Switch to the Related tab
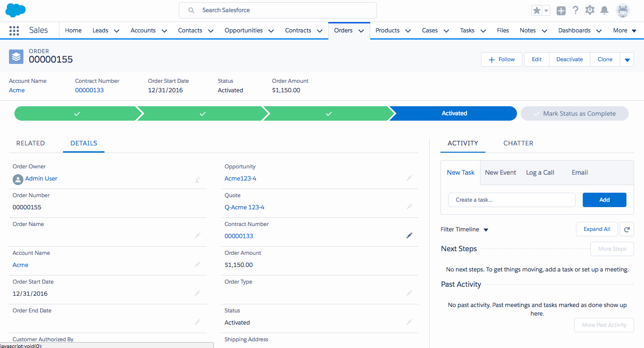The height and width of the screenshot is (348, 644). pos(31,143)
